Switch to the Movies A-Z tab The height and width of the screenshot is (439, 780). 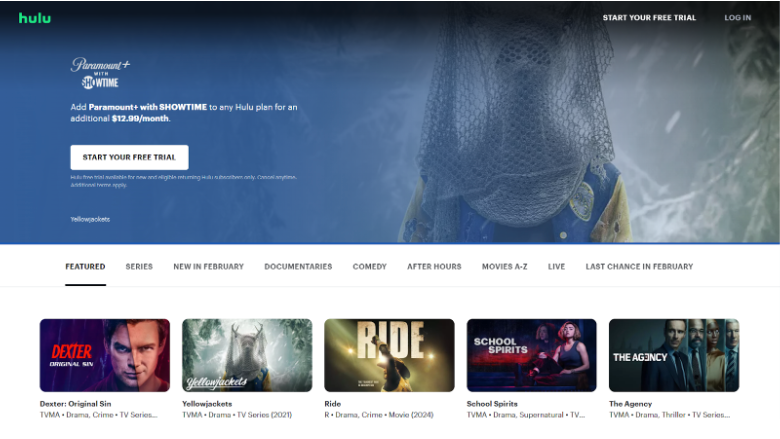(x=504, y=266)
